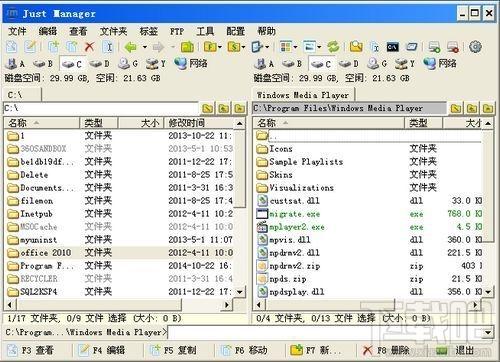The width and height of the screenshot is (500, 362).
Task: Select drive Y in right panel
Action: click(x=405, y=63)
